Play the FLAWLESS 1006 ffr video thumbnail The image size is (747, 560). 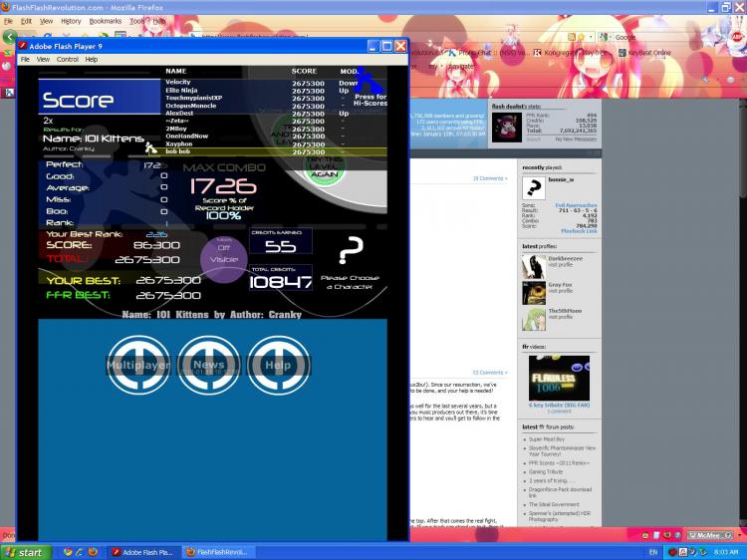(559, 378)
